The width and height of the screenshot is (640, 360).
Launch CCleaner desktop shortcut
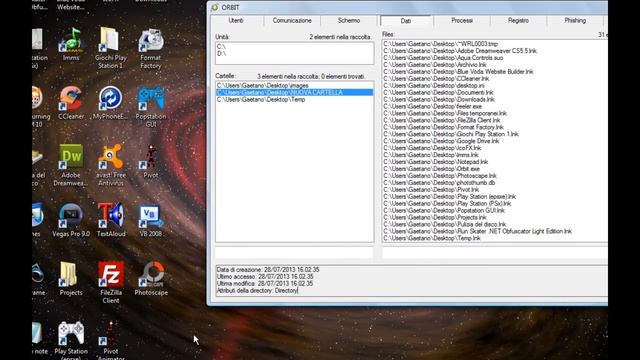[71, 103]
